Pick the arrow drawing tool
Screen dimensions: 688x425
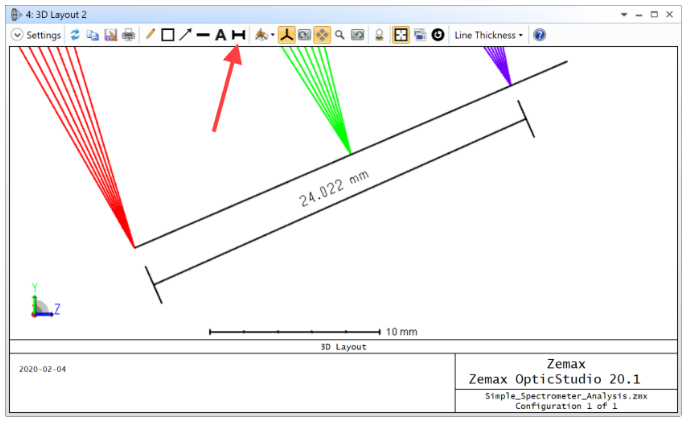185,35
